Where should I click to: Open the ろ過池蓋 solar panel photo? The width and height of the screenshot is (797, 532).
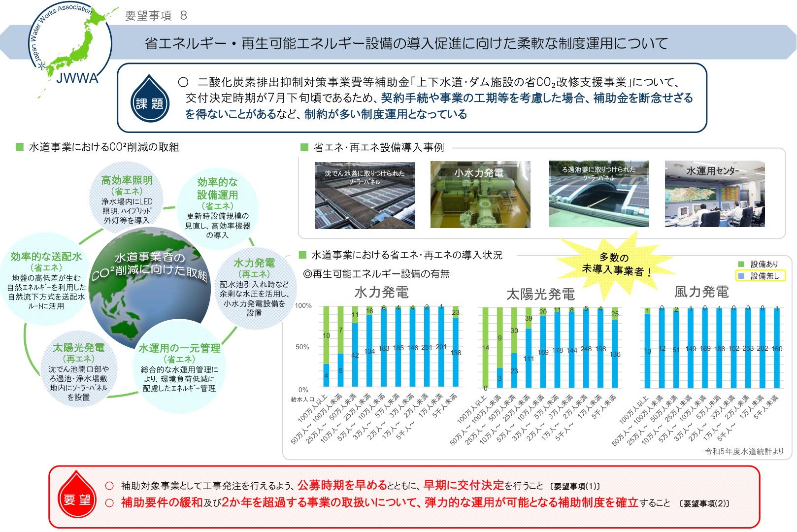point(598,194)
